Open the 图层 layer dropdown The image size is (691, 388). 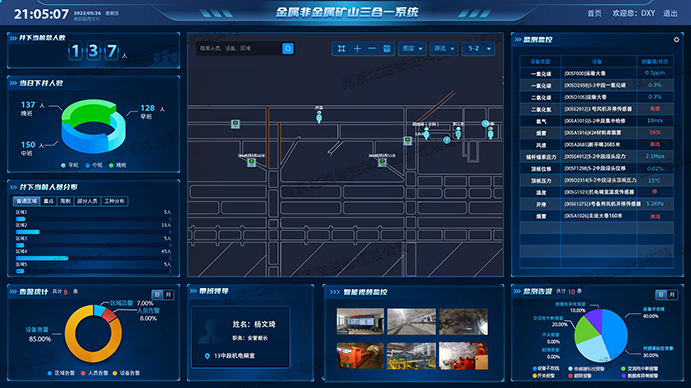(412, 48)
